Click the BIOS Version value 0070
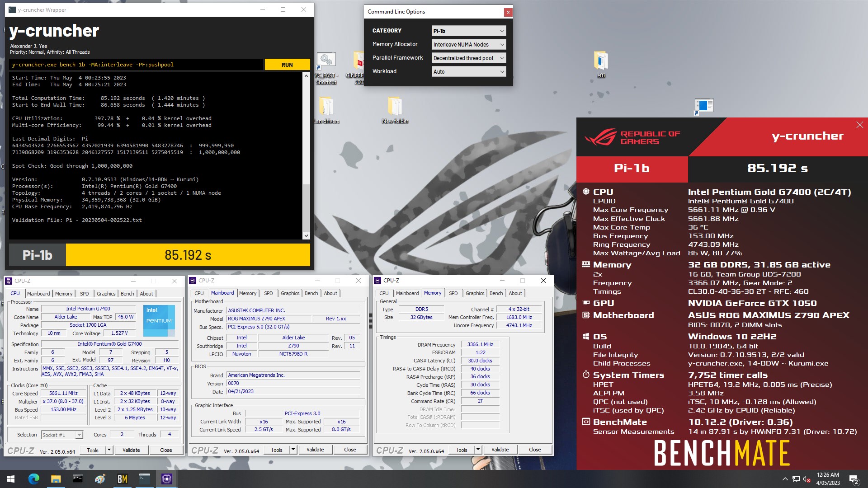 [293, 383]
